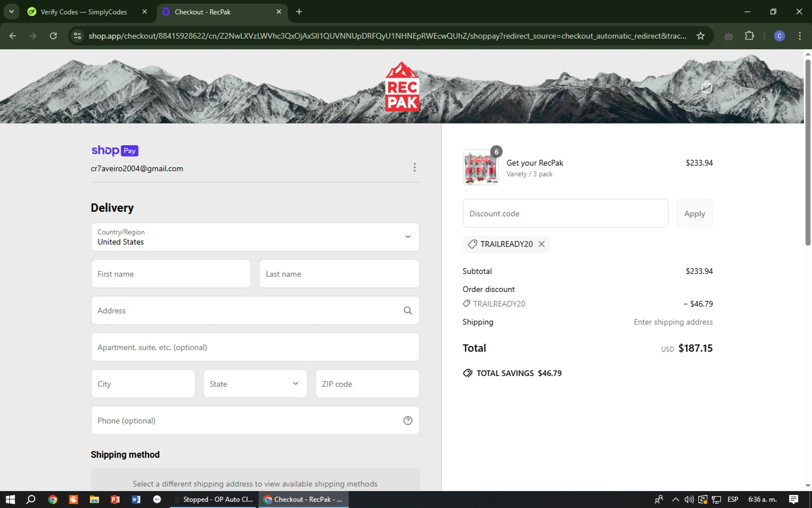Open the Chrome profile avatar
812x508 pixels.
[780, 36]
